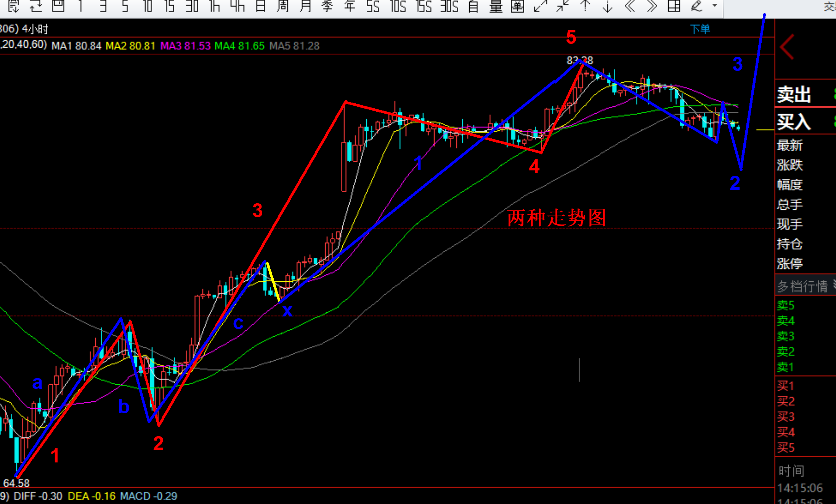Viewport: 836px width, 504px height.
Task: Click the 卖3 order book row
Action: tap(786, 336)
